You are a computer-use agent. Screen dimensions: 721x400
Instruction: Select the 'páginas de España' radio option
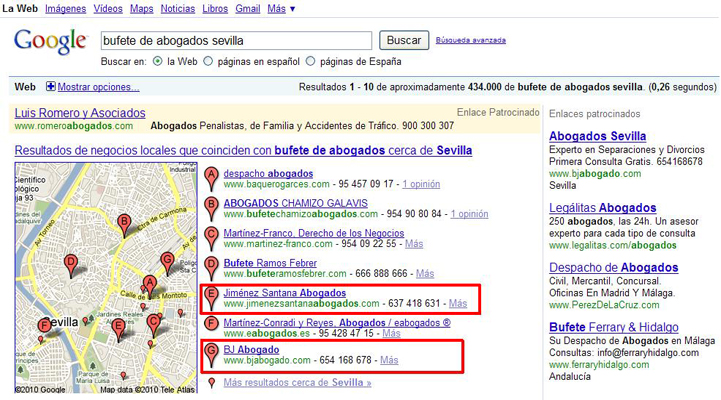(x=311, y=61)
